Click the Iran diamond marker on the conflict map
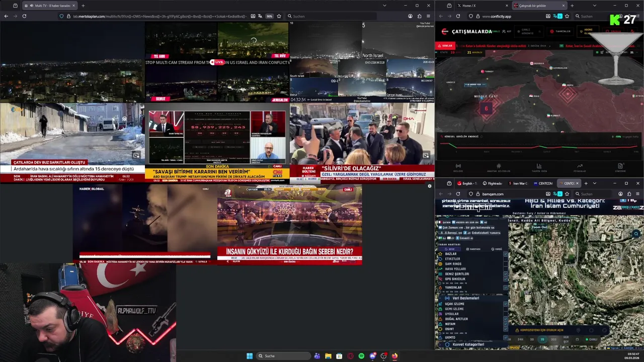 pyautogui.click(x=568, y=95)
